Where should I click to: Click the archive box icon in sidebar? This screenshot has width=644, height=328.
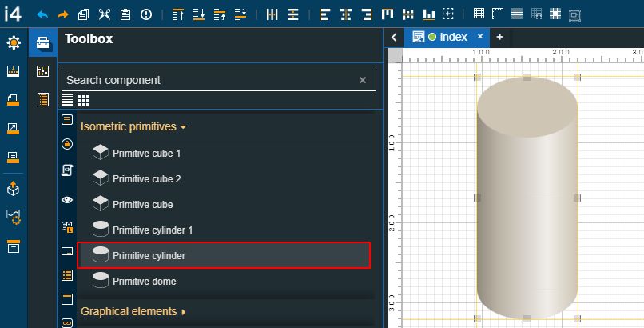point(13,246)
